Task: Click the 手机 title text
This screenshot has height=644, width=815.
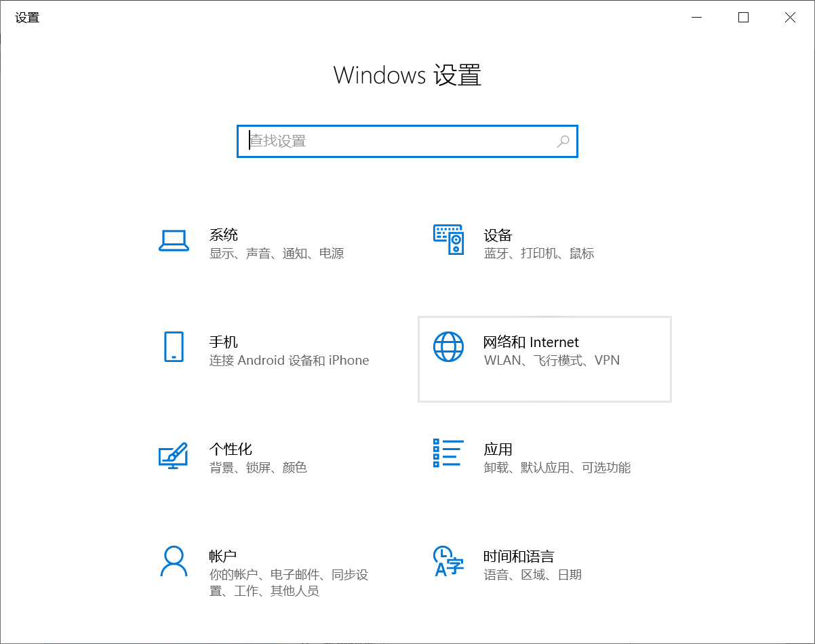Action: click(224, 342)
